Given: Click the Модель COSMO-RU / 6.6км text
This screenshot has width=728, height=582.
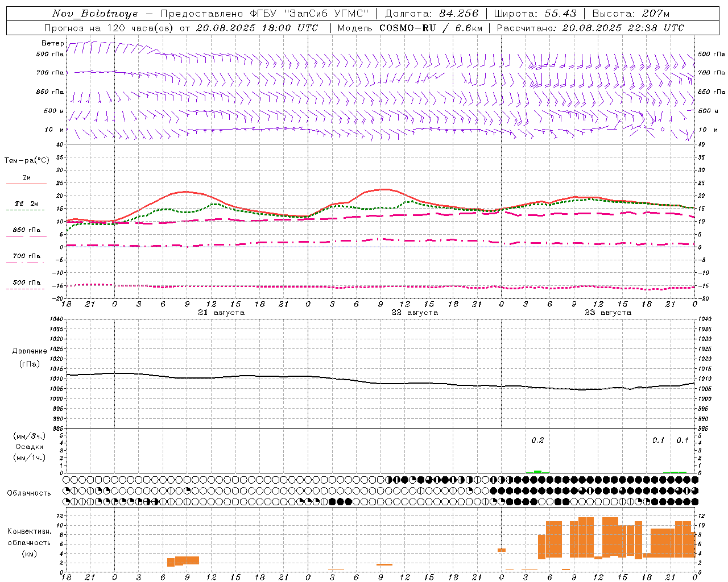Looking at the screenshot, I should [410, 28].
